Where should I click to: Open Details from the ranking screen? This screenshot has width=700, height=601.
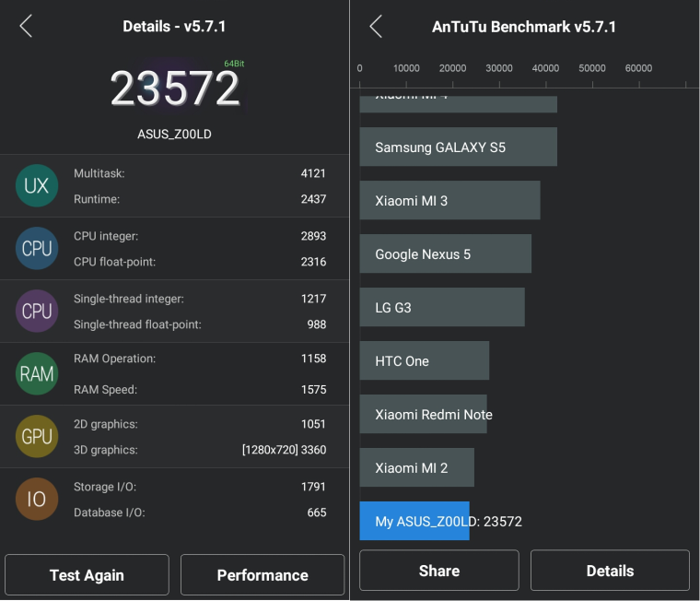610,571
